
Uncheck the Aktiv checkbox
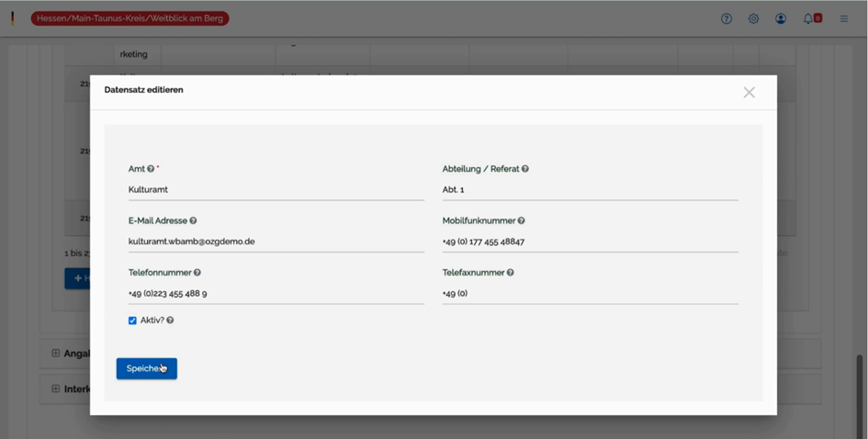(132, 321)
